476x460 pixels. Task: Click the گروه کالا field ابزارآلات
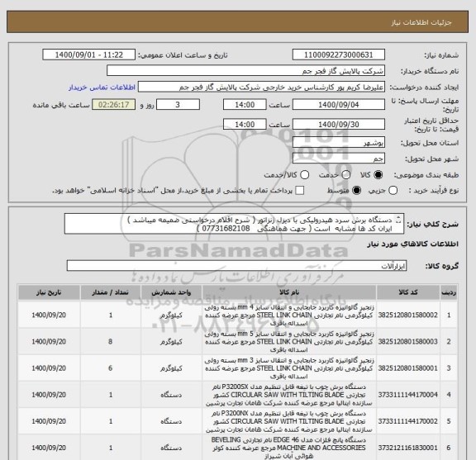(236, 266)
